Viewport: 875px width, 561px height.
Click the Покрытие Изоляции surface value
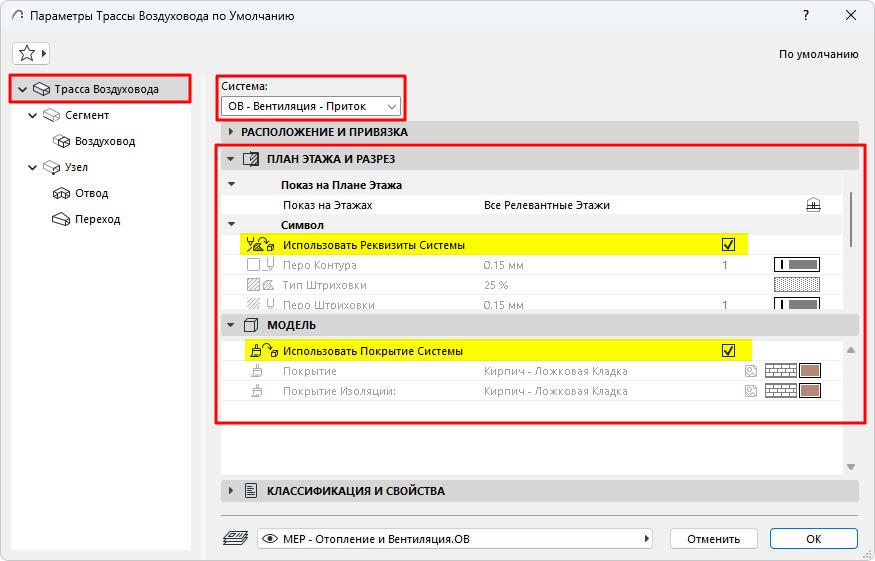[555, 391]
